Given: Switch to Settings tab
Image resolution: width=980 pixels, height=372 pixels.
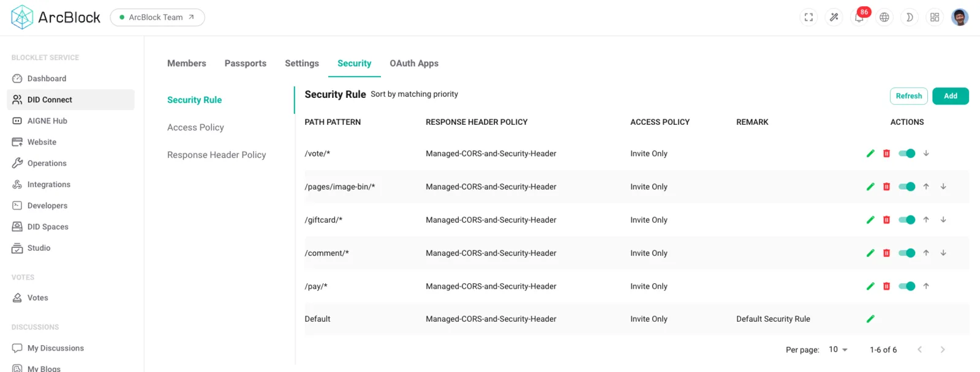Looking at the screenshot, I should pos(302,63).
